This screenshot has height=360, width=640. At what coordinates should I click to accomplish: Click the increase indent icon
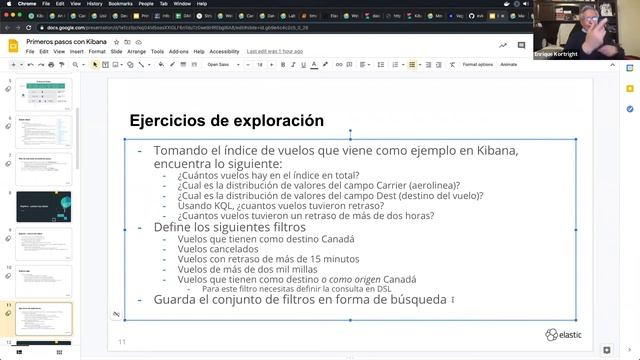pyautogui.click(x=439, y=64)
